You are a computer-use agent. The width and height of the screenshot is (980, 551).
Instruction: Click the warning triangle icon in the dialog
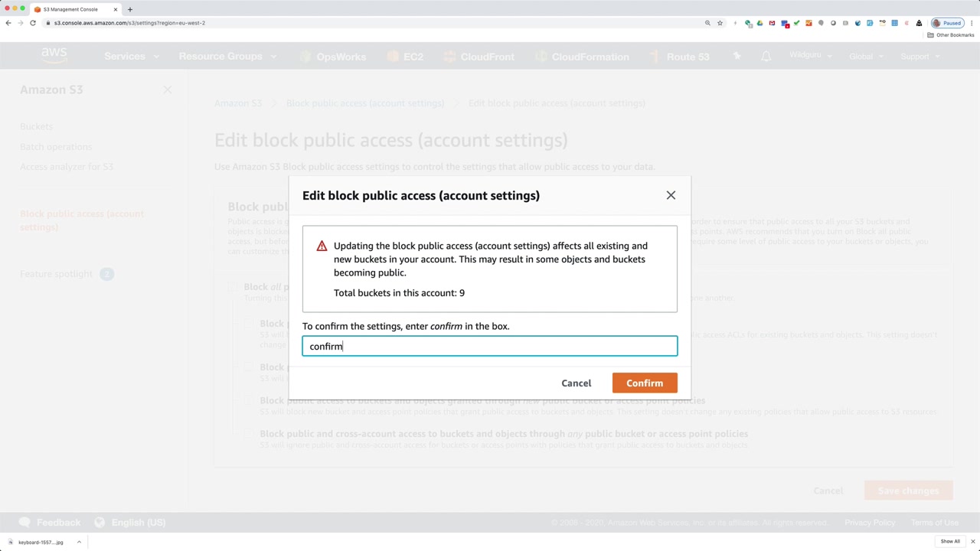pyautogui.click(x=322, y=246)
